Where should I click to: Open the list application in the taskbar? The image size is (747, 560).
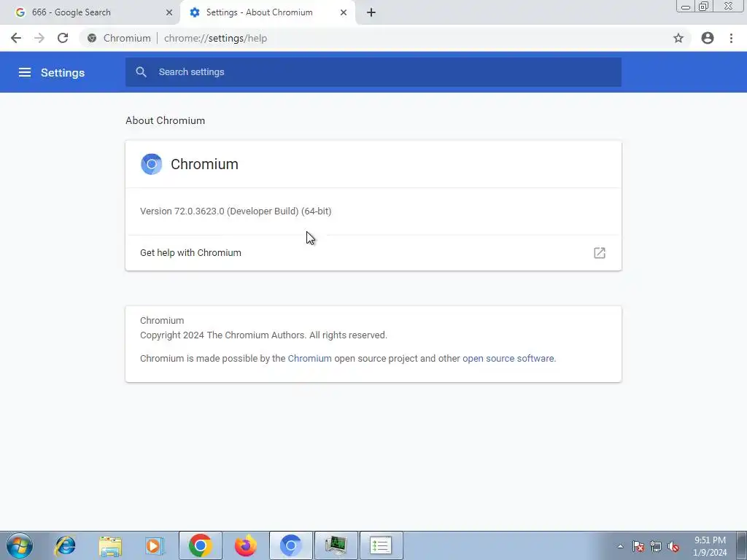point(381,545)
